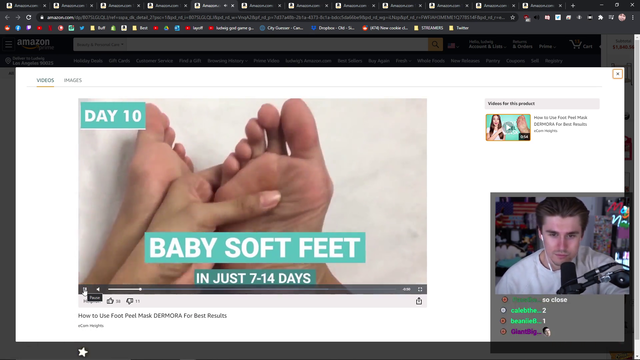Open the layoff YouTube bookmark

[194, 28]
